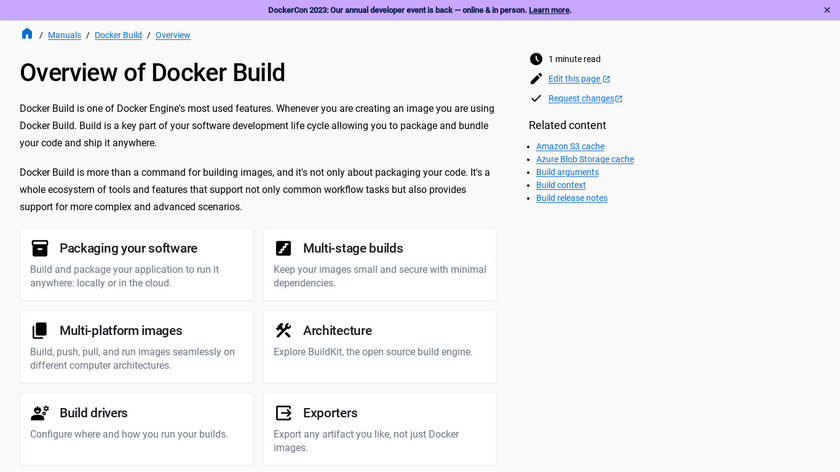Click the Exporters arrow icon
Screen dimensions: 840x472
pos(283,412)
